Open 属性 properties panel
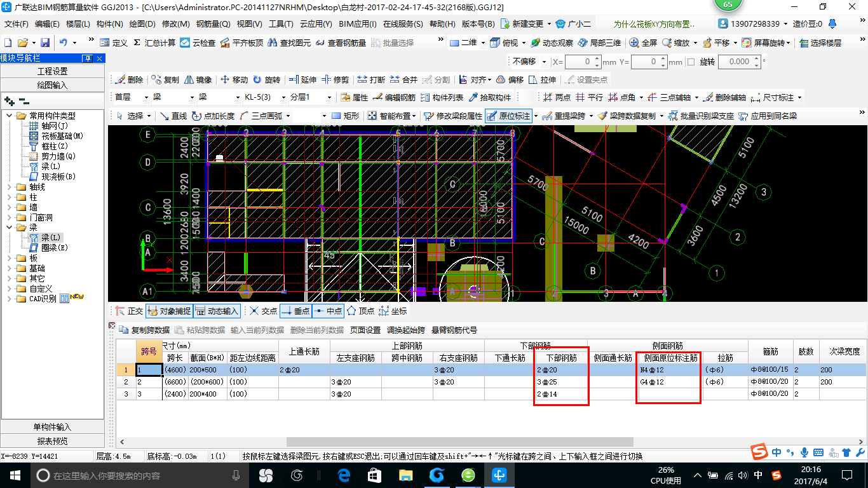 [x=355, y=97]
